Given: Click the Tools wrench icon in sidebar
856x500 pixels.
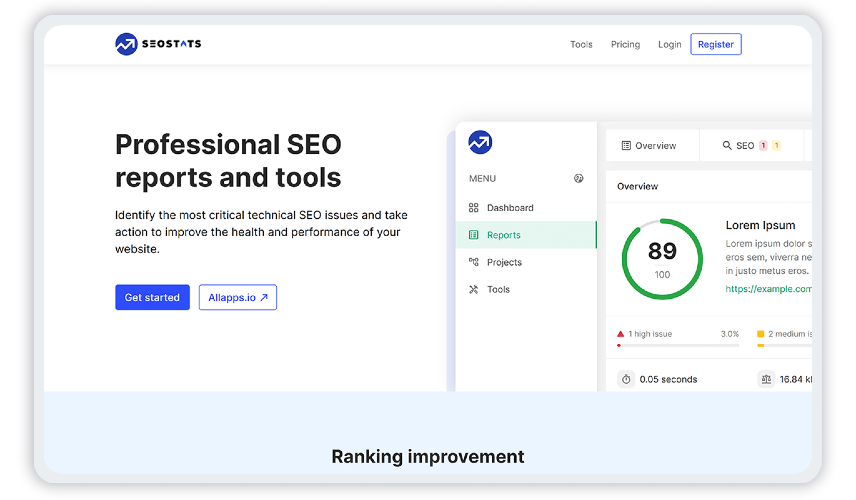Looking at the screenshot, I should click(x=473, y=289).
